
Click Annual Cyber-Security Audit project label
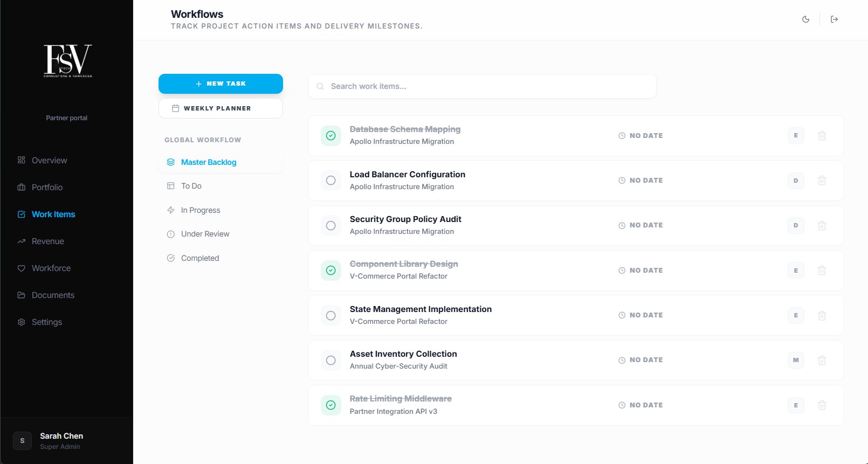[398, 366]
